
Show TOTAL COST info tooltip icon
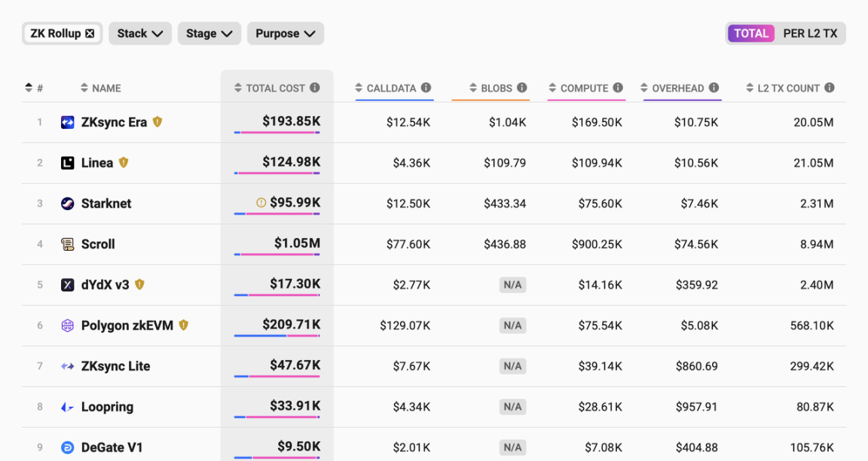[x=315, y=87]
